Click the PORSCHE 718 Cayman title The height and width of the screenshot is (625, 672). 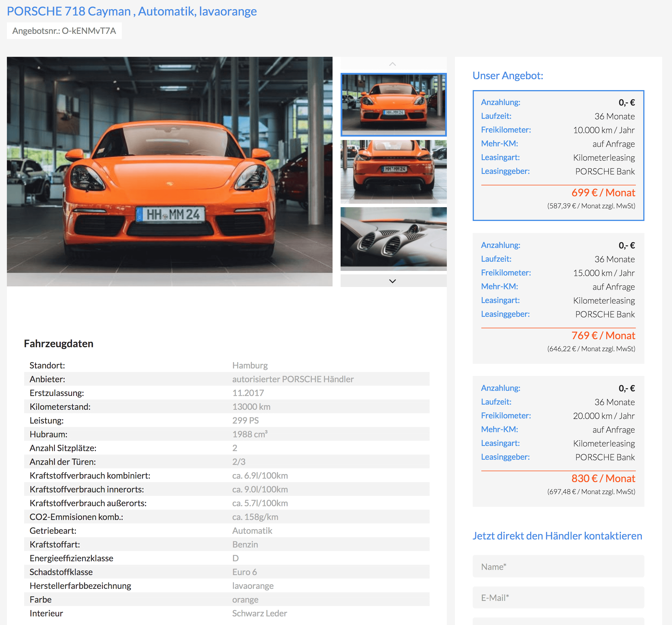point(132,11)
